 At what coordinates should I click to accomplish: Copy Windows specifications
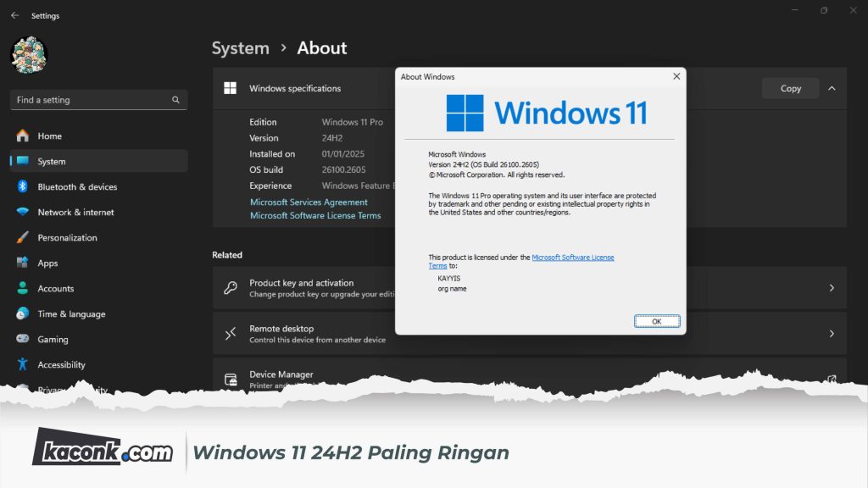click(790, 88)
